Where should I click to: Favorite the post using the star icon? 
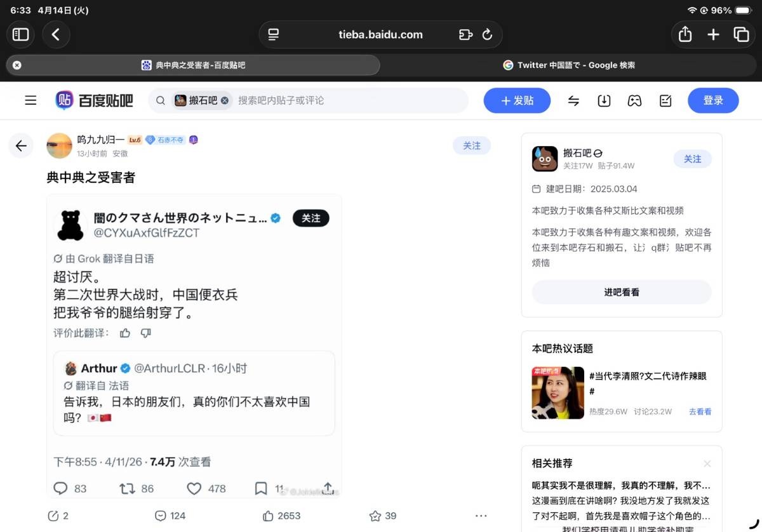(x=375, y=515)
